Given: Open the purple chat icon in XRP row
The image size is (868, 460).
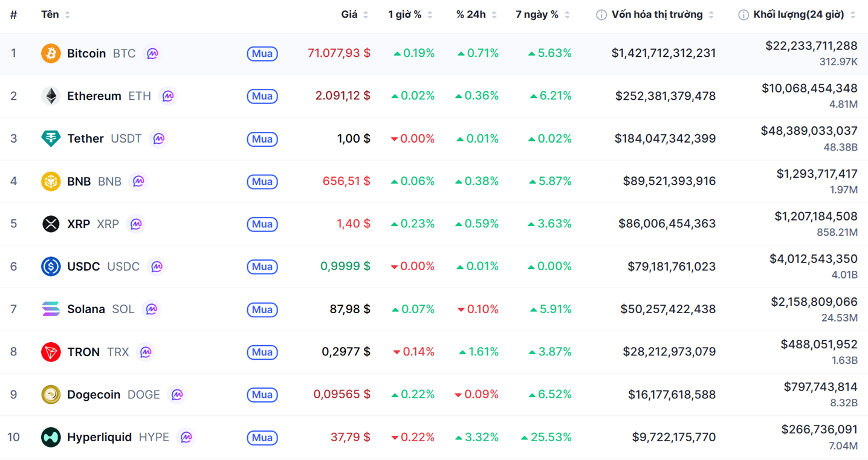Looking at the screenshot, I should pyautogui.click(x=136, y=224).
